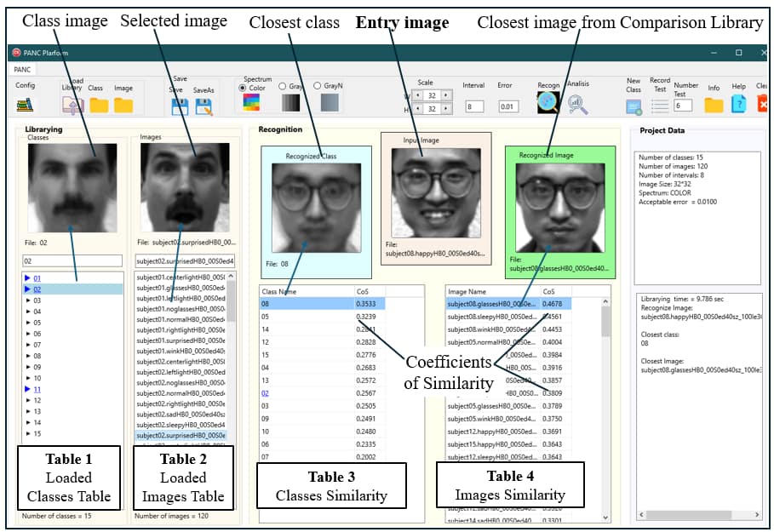
Task: Expand class 05 tree node
Action: (x=28, y=323)
